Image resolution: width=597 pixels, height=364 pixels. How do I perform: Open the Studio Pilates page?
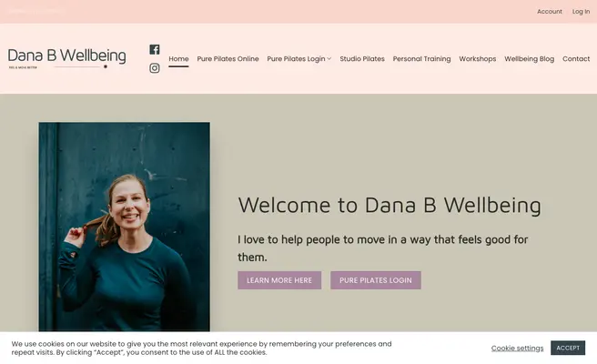pyautogui.click(x=362, y=58)
